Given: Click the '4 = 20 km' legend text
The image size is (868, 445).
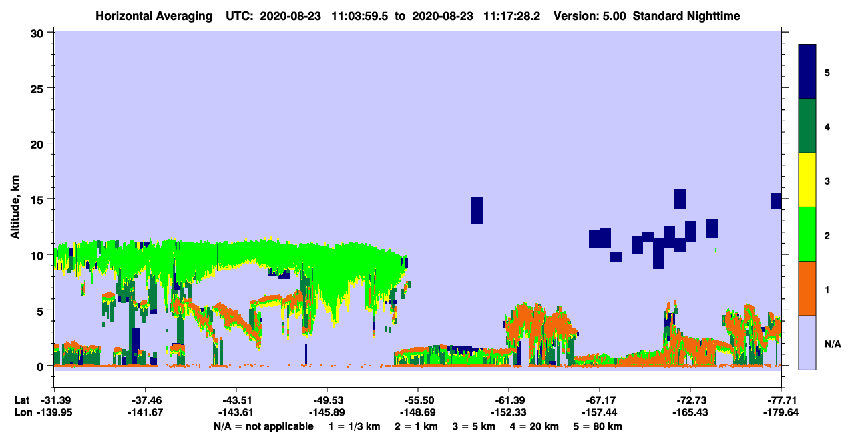Looking at the screenshot, I should pyautogui.click(x=535, y=426).
